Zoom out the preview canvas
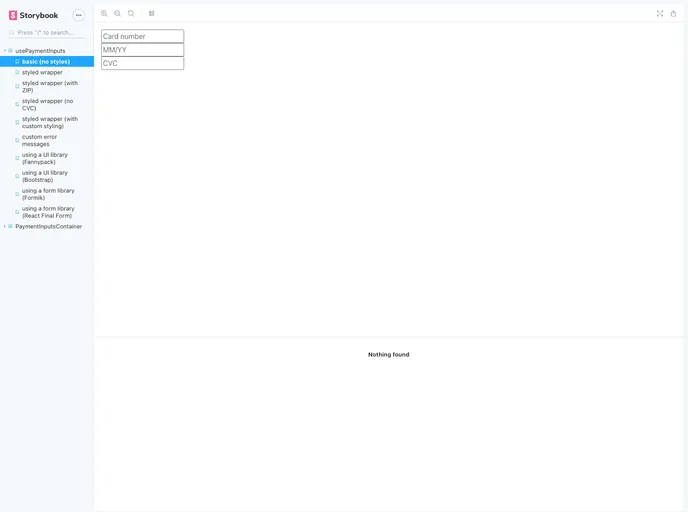Image resolution: width=688 pixels, height=512 pixels. tap(118, 14)
